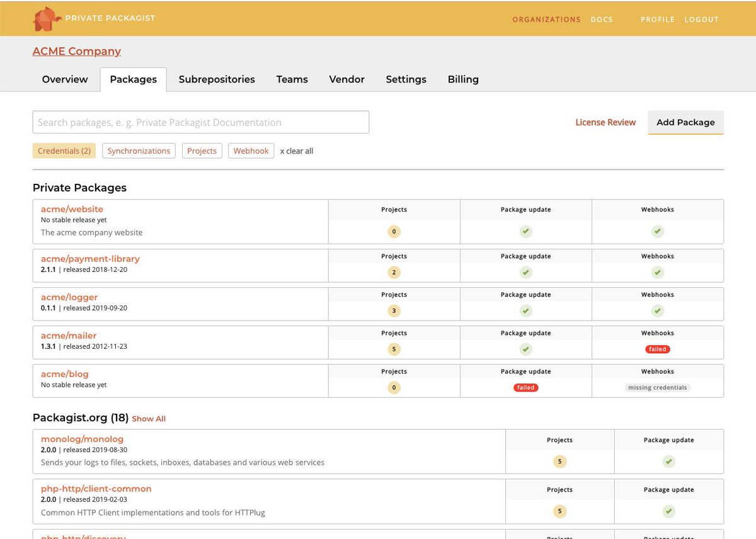
Task: Click webhooks checkmark for acme/logger
Action: click(658, 311)
